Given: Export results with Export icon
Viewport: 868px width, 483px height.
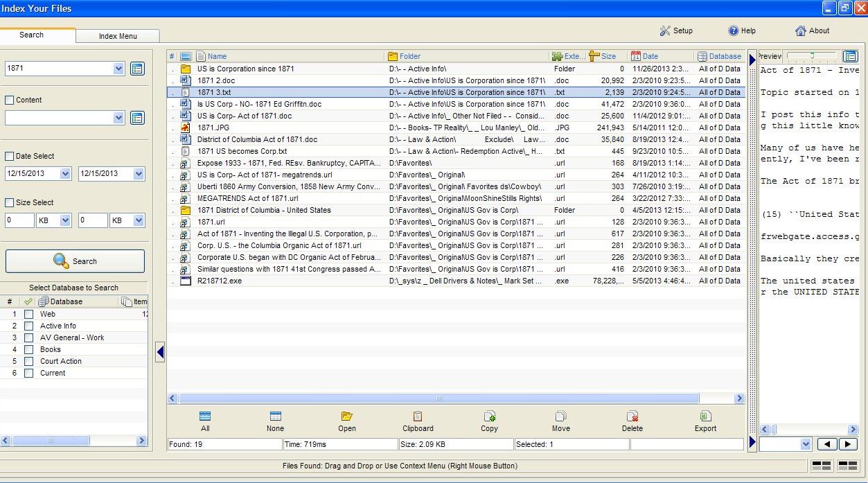Looking at the screenshot, I should coord(705,416).
